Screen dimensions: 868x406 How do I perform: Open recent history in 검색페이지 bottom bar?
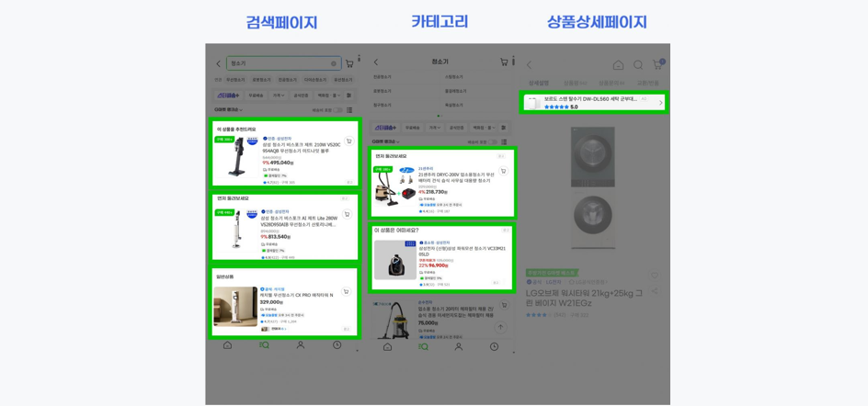[x=337, y=345]
